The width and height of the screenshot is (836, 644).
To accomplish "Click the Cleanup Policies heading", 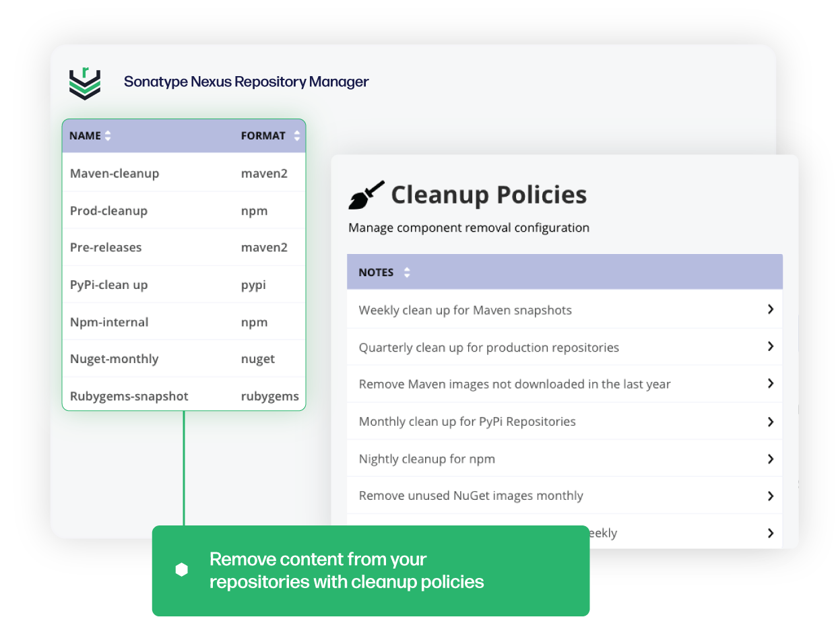I will point(488,195).
